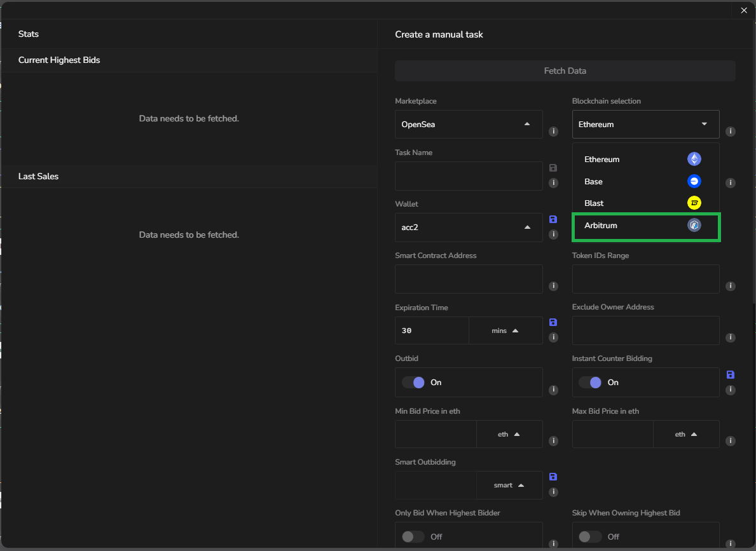Disable the Outbid toggle
Viewport: 756px width, 551px height.
(413, 383)
